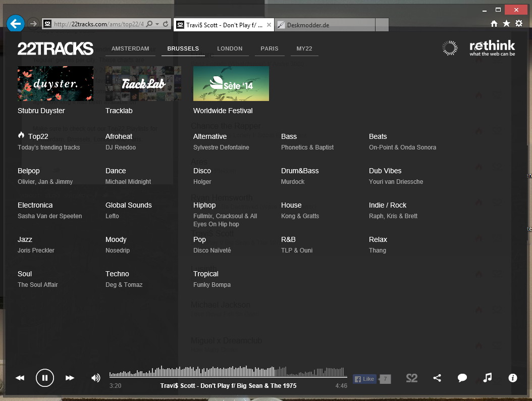Select the PARIS city tab
The height and width of the screenshot is (401, 532).
[270, 48]
